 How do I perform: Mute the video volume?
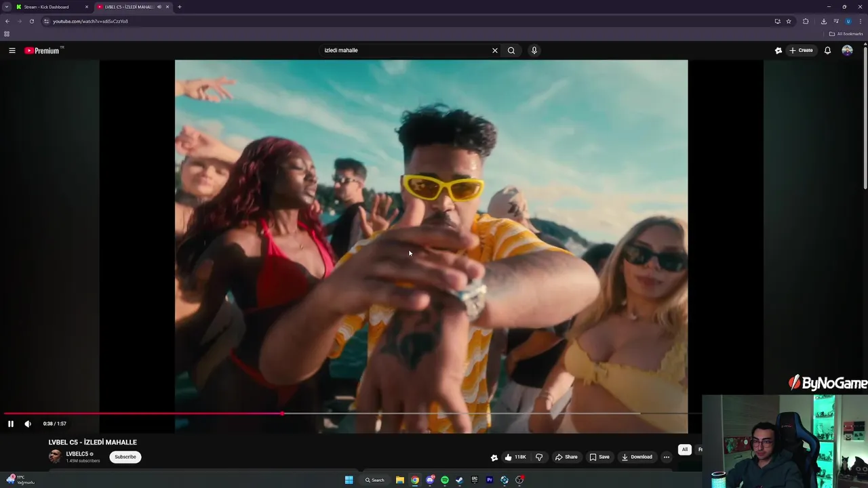(x=28, y=424)
